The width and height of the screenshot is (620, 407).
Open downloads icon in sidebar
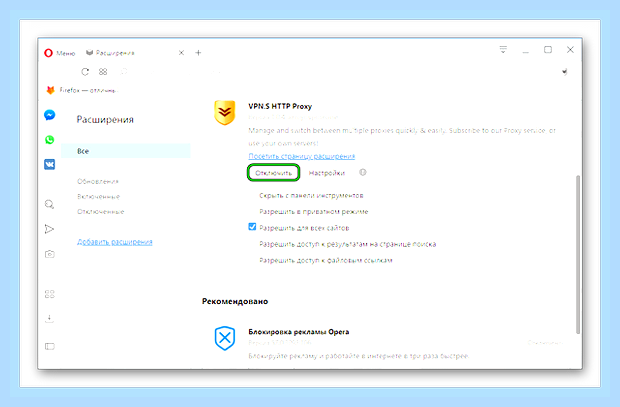pyautogui.click(x=49, y=318)
